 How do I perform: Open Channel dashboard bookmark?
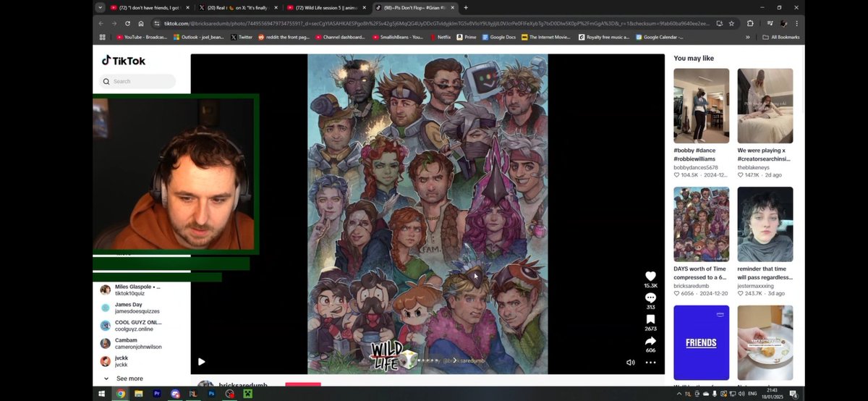tap(340, 37)
